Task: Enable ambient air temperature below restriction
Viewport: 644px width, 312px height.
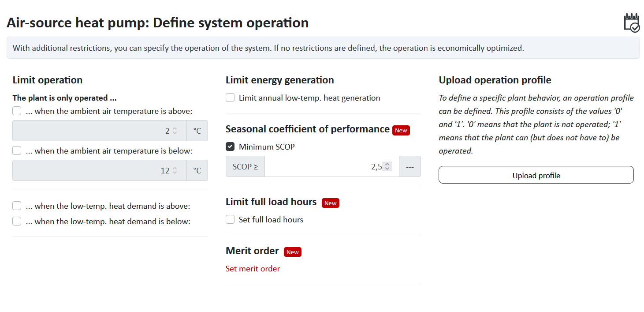Action: pos(17,150)
